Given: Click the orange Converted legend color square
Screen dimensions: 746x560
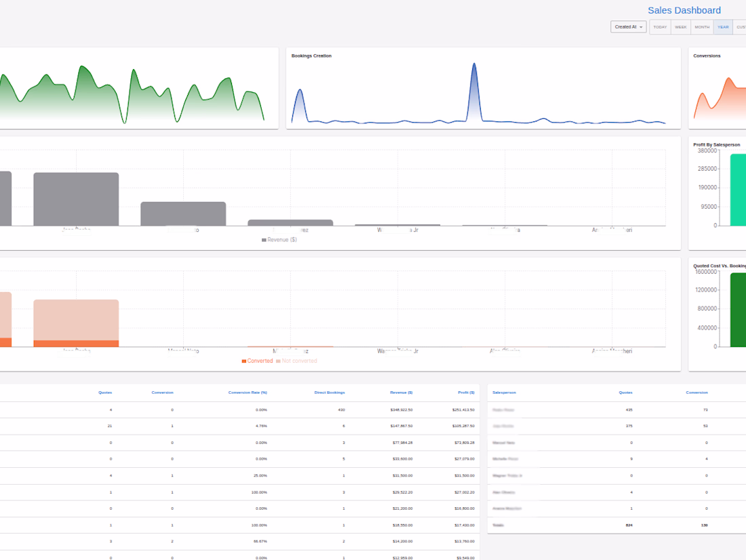Looking at the screenshot, I should pyautogui.click(x=244, y=361).
